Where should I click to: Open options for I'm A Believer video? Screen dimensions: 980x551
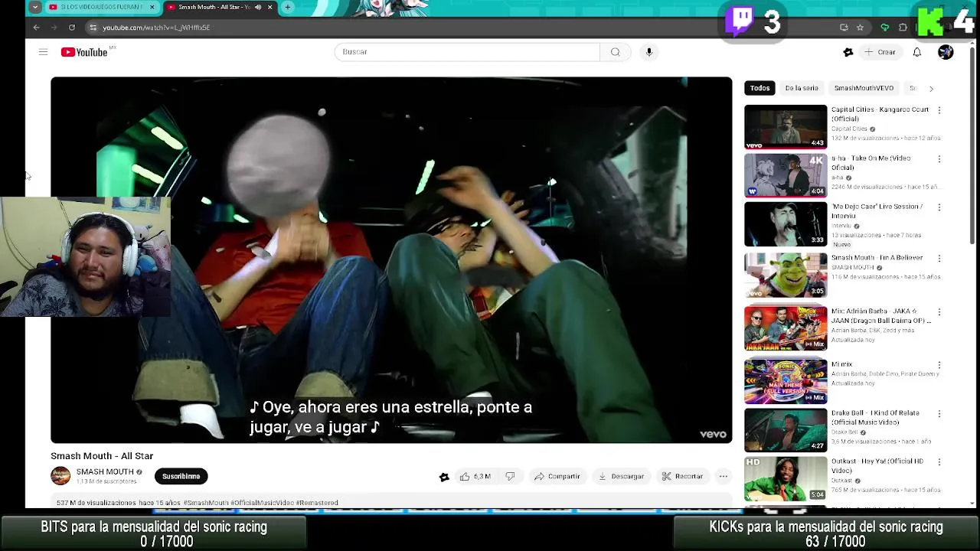[x=939, y=259]
